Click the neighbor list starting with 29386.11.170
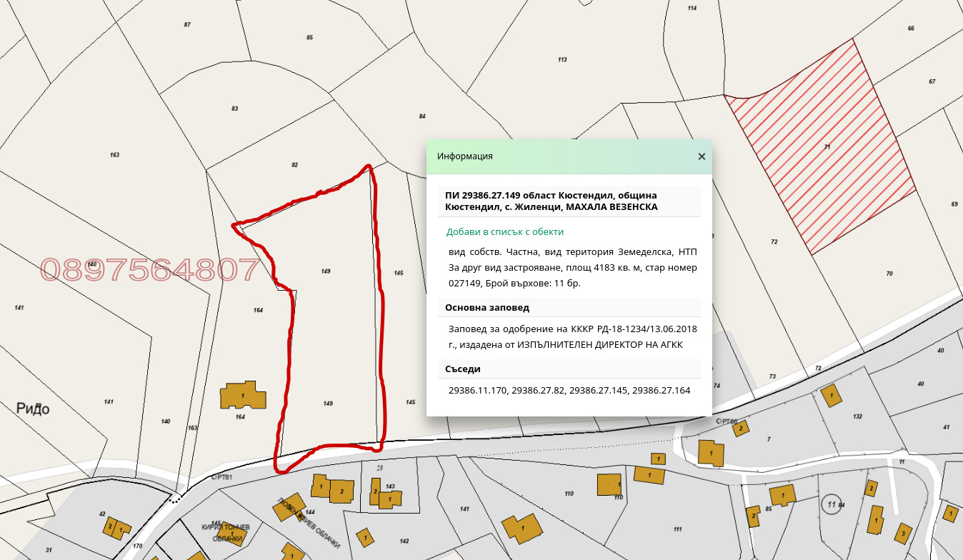Screen dimensions: 963x560 click(x=569, y=391)
